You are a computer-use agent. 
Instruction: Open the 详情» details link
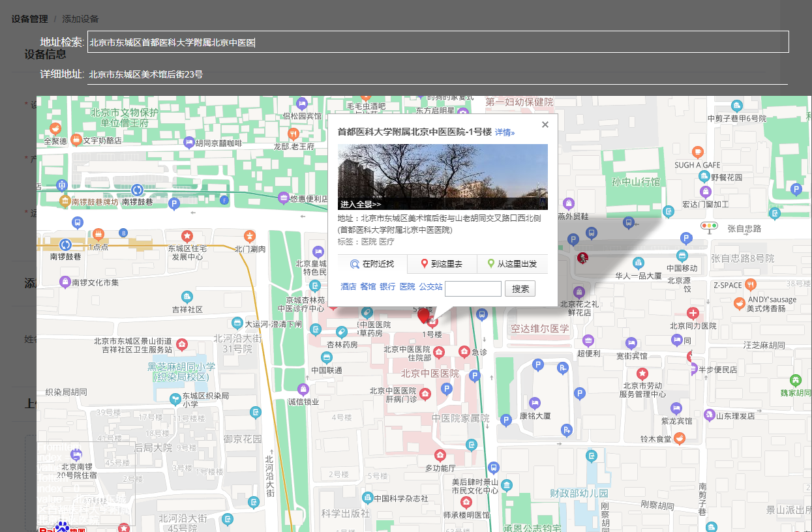coord(505,132)
